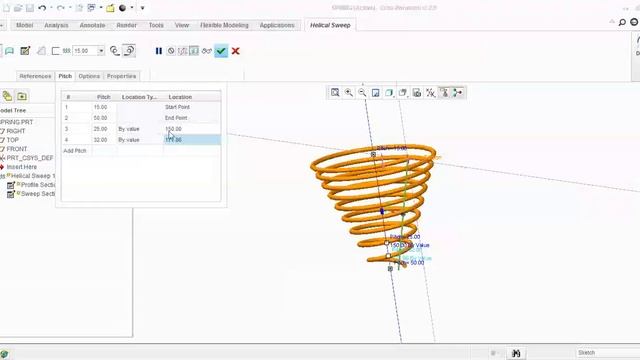Click the glasses feature preview icon

tap(207, 51)
